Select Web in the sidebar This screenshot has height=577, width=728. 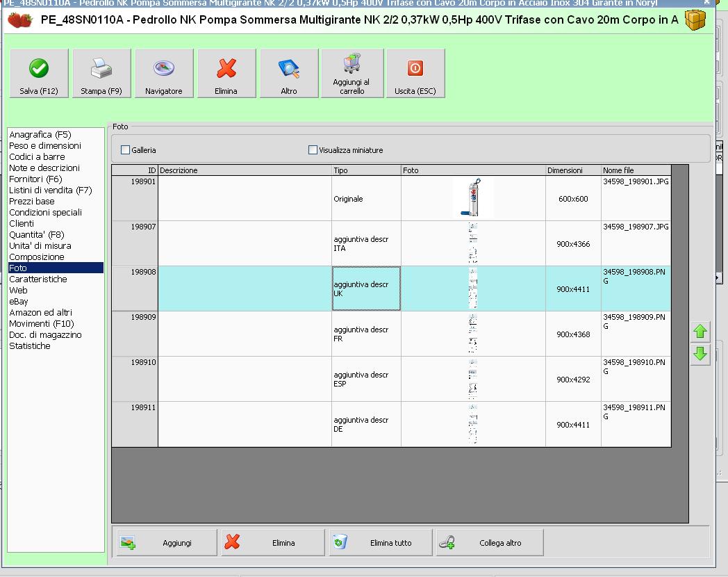[x=18, y=291]
